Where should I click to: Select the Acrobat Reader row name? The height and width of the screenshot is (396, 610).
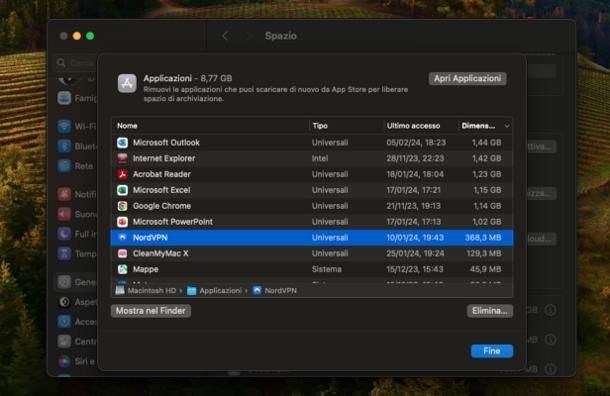(x=161, y=174)
